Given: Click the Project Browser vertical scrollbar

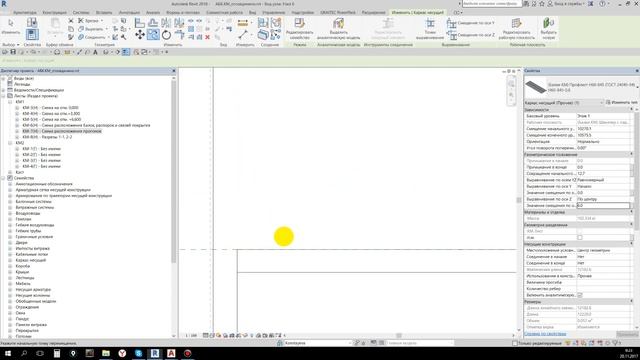Looking at the screenshot, I should click(174, 171).
